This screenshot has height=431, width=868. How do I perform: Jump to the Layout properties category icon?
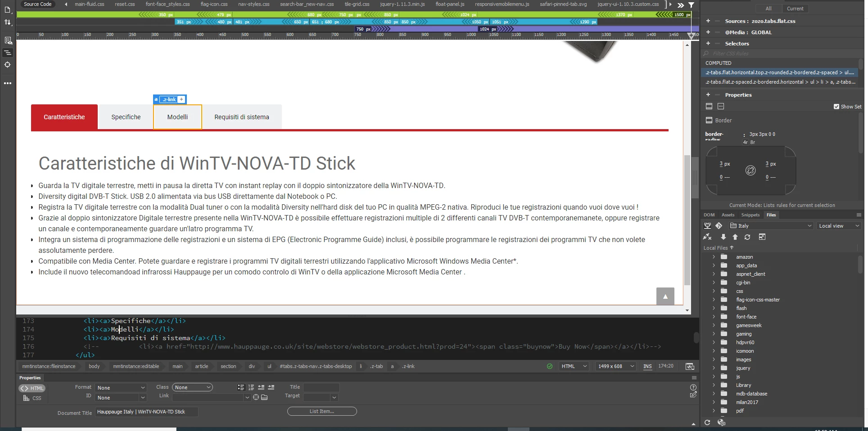(x=709, y=106)
